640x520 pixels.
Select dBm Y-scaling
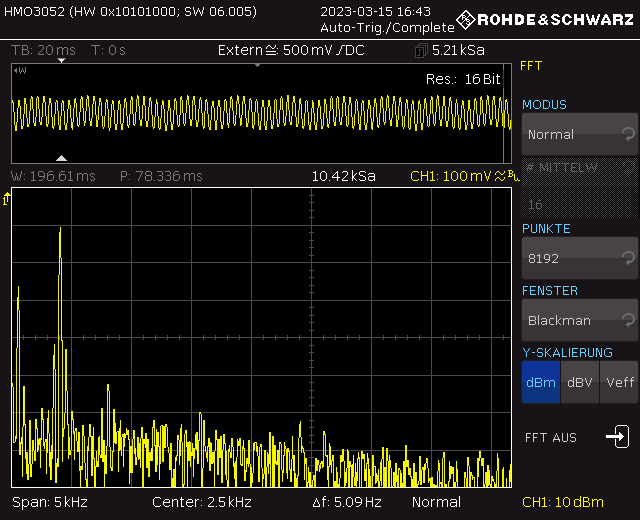pyautogui.click(x=541, y=382)
